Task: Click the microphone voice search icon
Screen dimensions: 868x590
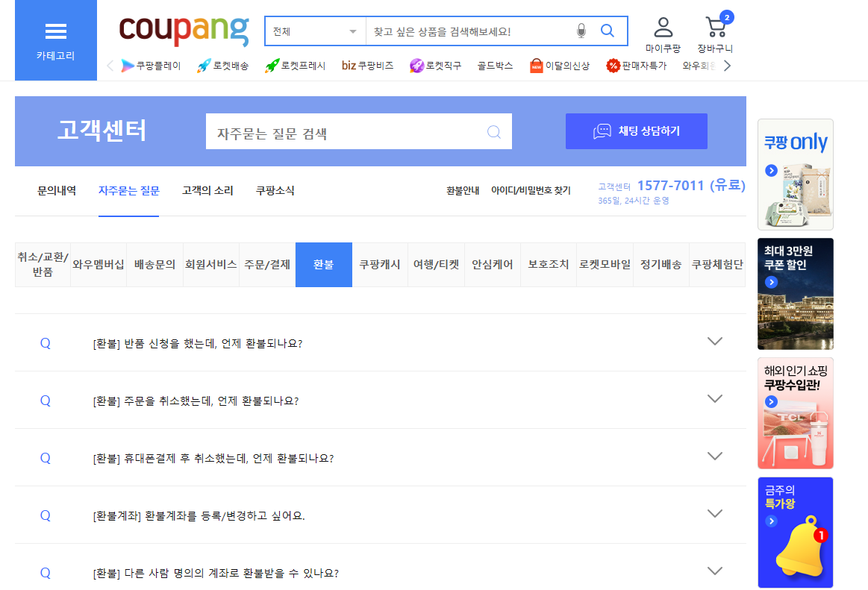Action: (x=581, y=31)
